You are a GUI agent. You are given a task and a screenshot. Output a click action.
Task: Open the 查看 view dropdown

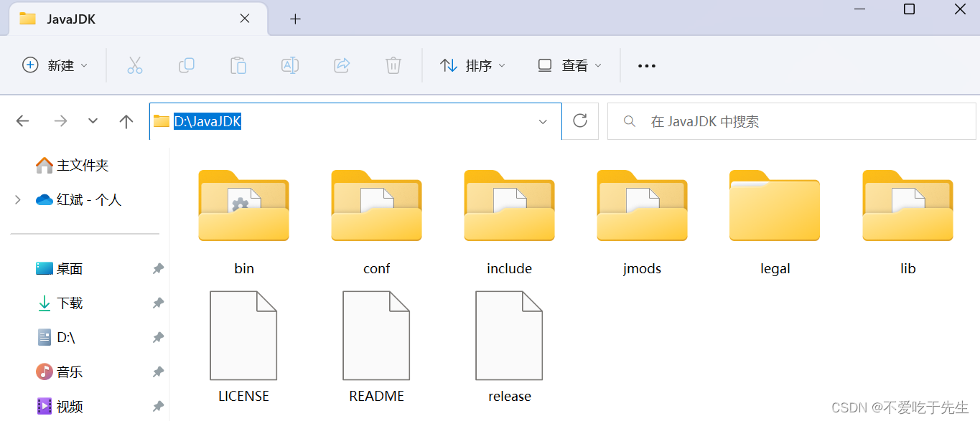pyautogui.click(x=569, y=65)
